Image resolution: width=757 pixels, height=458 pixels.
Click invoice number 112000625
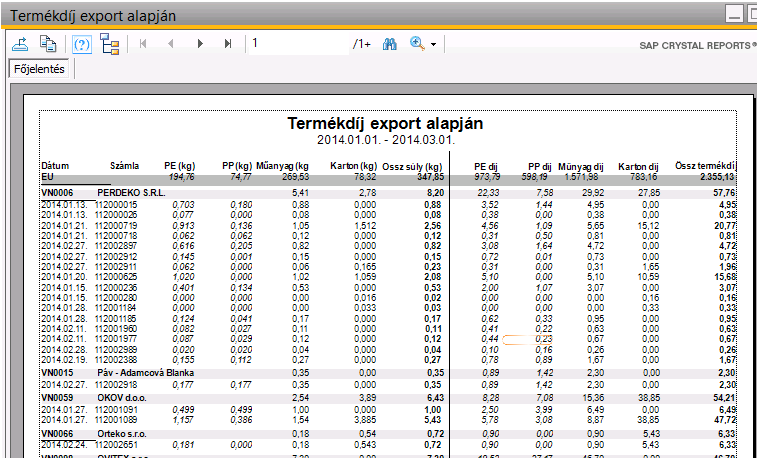[116, 277]
